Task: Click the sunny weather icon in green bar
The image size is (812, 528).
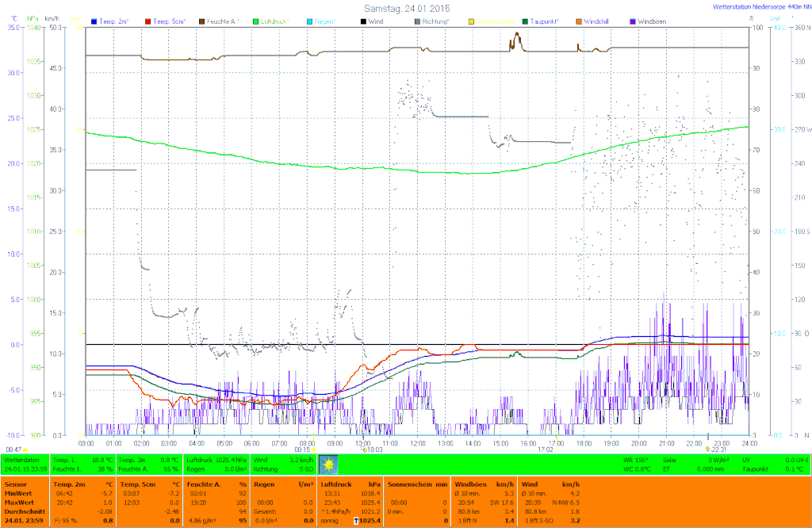Action: [x=327, y=464]
